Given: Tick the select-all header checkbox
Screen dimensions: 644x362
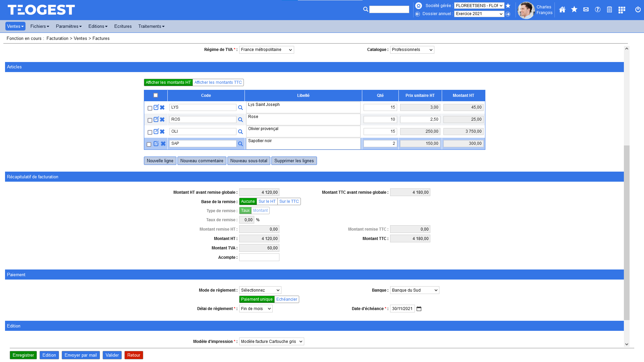Looking at the screenshot, I should (156, 96).
